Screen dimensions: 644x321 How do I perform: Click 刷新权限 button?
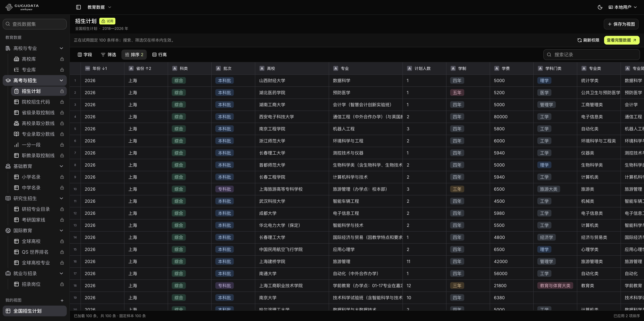[x=588, y=40]
